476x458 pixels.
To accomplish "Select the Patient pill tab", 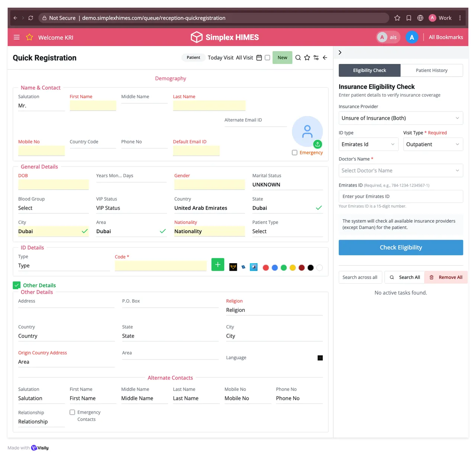I will pos(193,58).
